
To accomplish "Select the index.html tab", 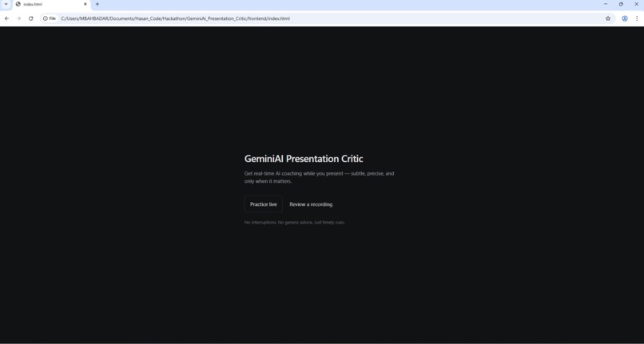I will [x=51, y=5].
